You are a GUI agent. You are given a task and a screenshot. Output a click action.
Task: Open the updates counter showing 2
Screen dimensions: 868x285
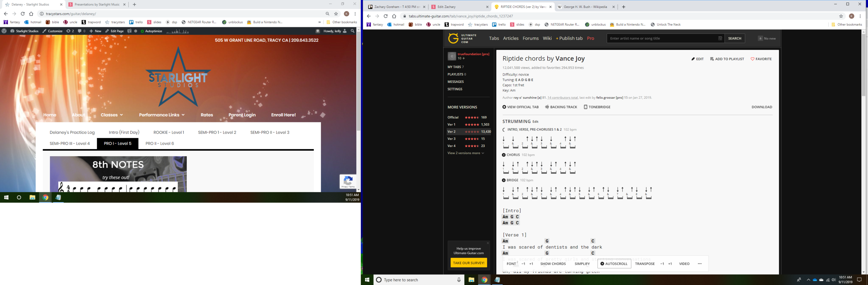tap(70, 31)
